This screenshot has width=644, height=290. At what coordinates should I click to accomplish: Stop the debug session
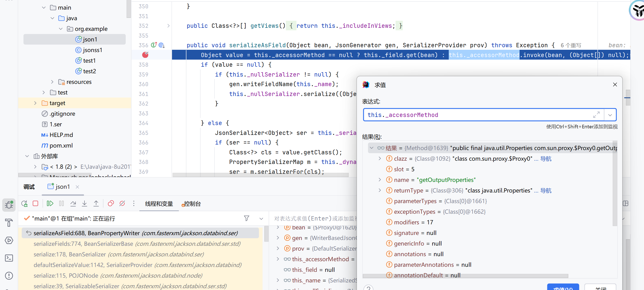pyautogui.click(x=35, y=204)
